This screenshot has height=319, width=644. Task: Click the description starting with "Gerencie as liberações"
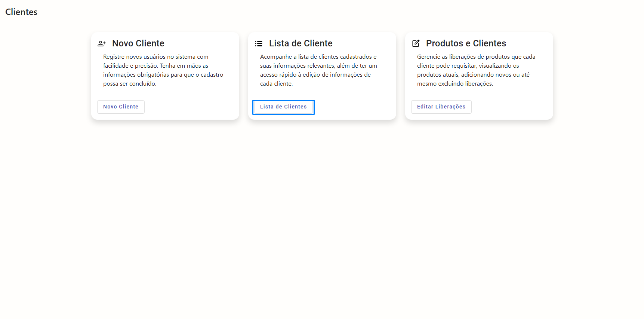(x=476, y=70)
